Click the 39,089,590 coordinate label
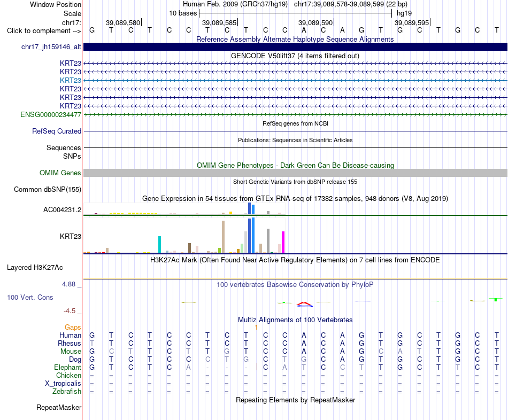 click(x=315, y=22)
